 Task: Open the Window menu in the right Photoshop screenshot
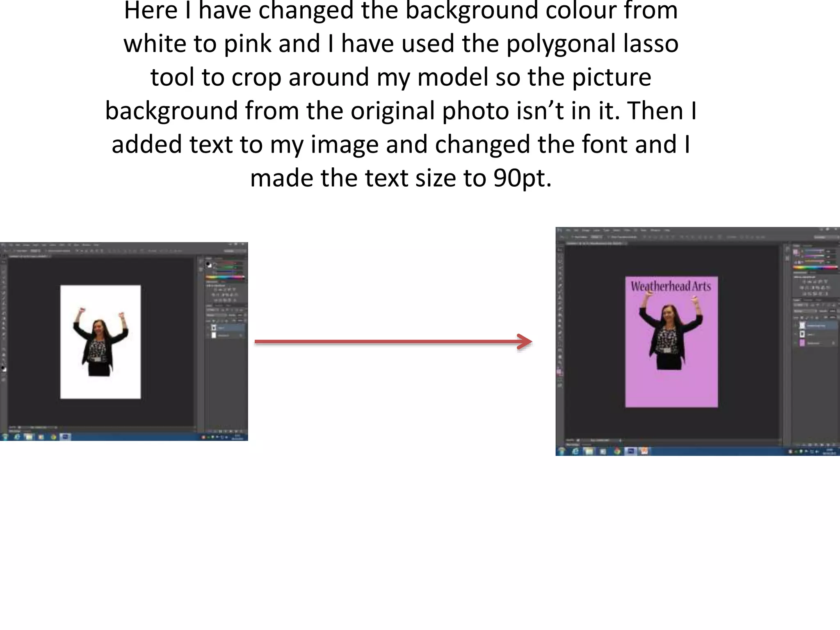tap(655, 230)
